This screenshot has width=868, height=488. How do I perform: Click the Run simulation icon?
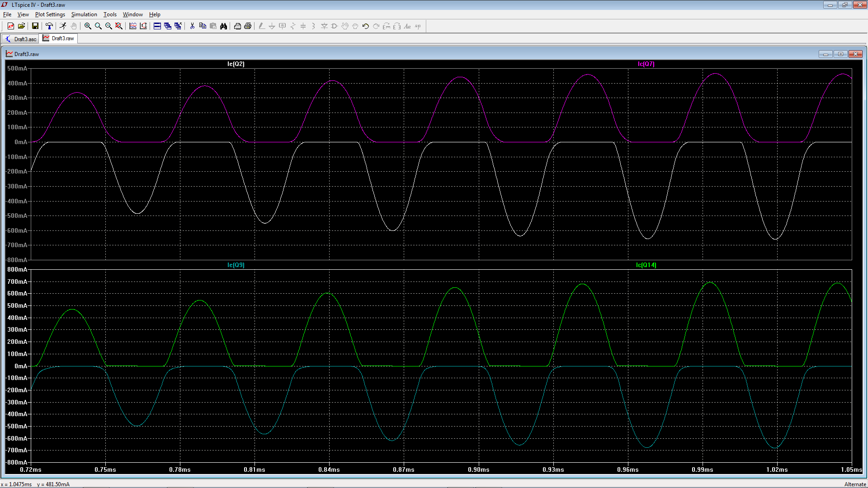coord(63,26)
